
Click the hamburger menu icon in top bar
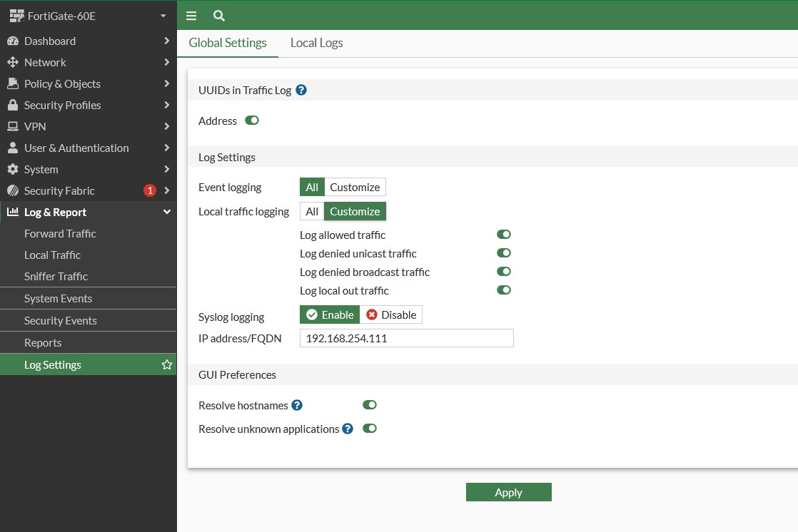click(x=191, y=16)
